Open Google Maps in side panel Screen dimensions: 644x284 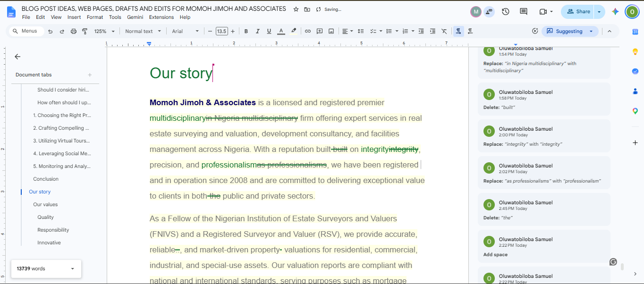(635, 111)
